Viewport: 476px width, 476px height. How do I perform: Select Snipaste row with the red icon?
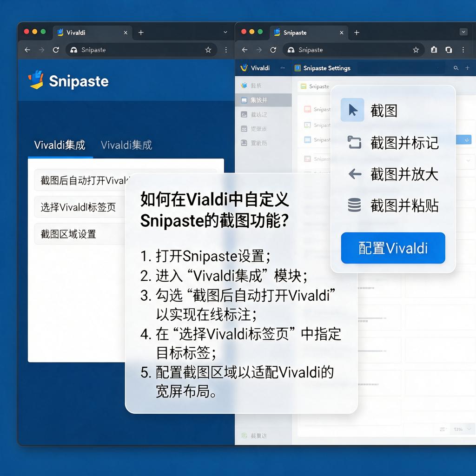click(317, 109)
